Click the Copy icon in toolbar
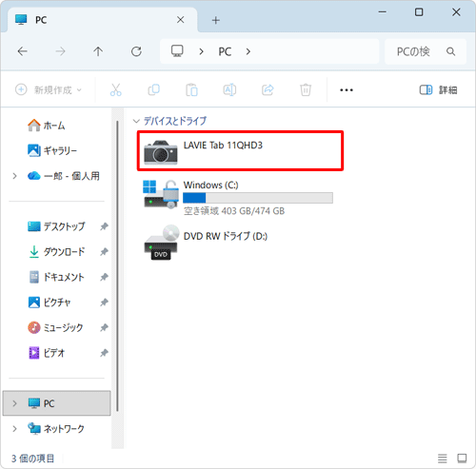This screenshot has width=476, height=469. coord(154,89)
